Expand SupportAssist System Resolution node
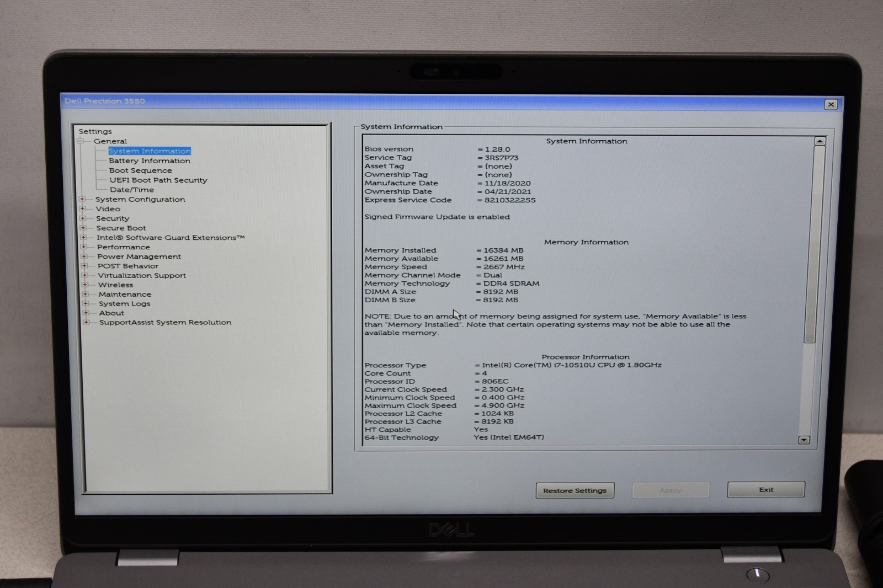Screen dimensions: 883x588 (86, 322)
